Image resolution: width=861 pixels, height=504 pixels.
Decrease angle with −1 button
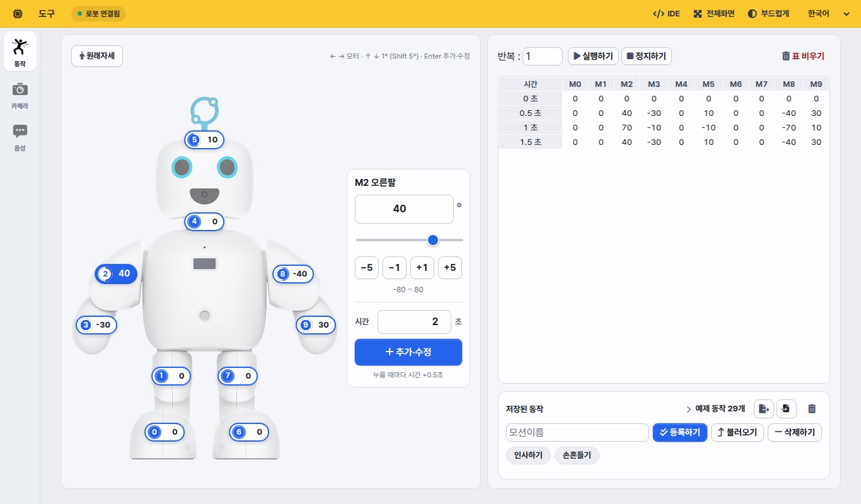[x=395, y=268]
